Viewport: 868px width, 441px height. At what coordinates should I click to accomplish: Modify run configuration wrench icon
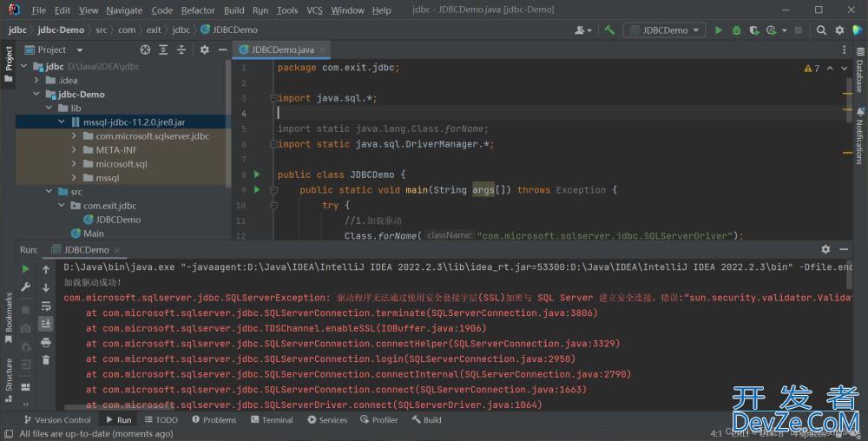click(25, 286)
